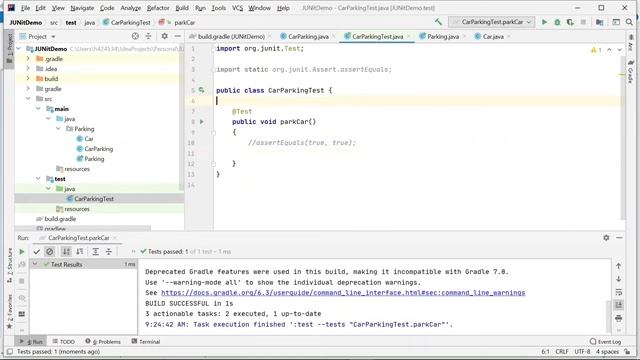Switch to the Car.java editor tab
This screenshot has width=640, height=360.
coord(493,36)
